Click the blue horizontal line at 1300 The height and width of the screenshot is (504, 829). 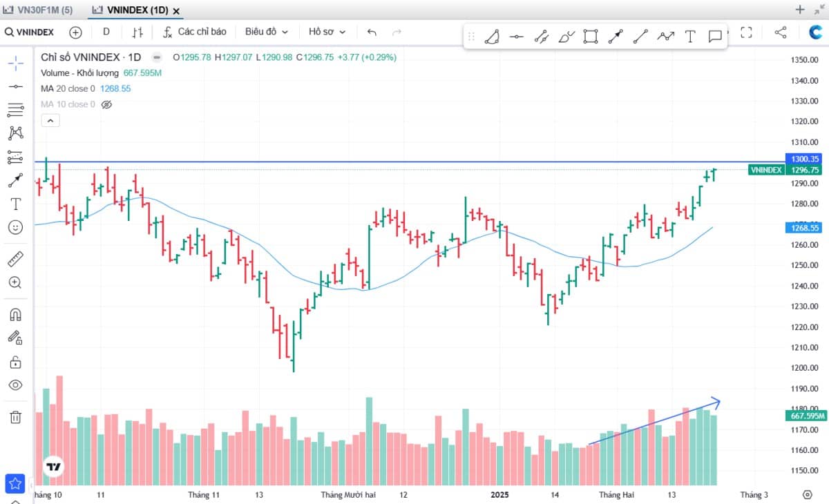pyautogui.click(x=411, y=162)
